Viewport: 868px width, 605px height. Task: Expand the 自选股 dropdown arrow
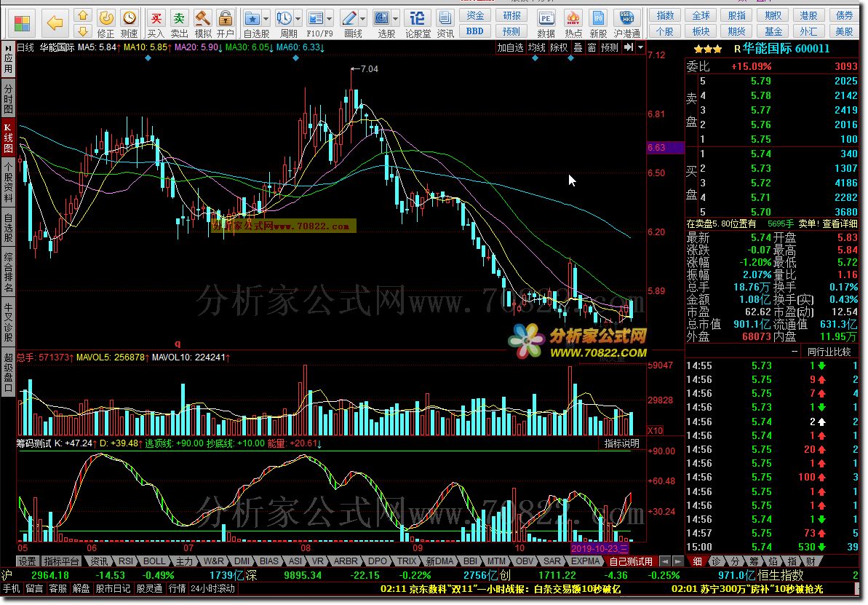click(x=266, y=19)
